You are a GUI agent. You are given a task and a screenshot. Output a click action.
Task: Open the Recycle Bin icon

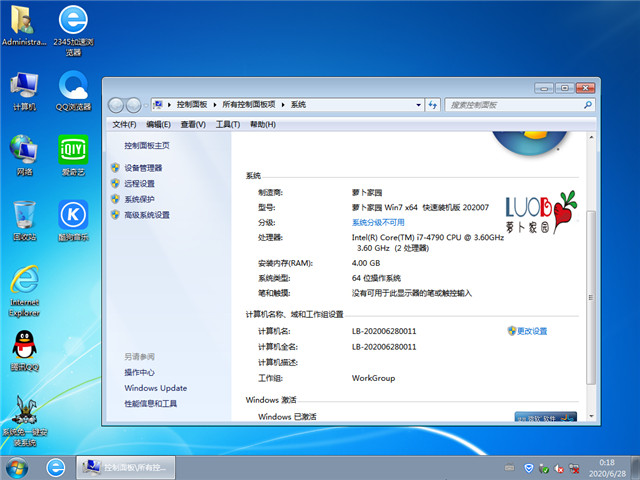pos(24,220)
